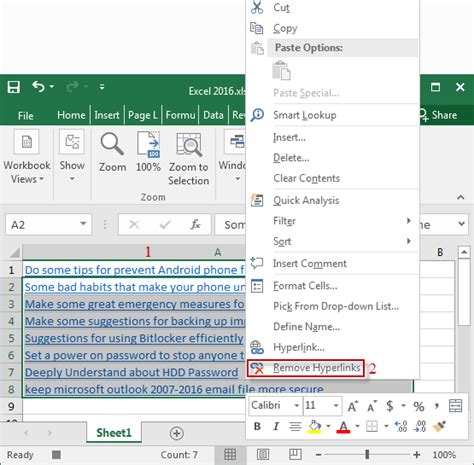Click the zoom out minus button

click(x=319, y=455)
